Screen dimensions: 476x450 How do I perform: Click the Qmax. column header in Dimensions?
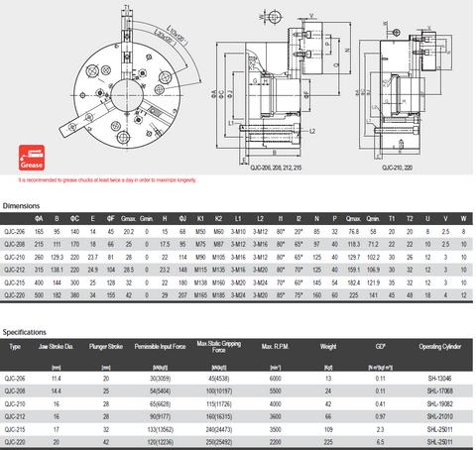tap(353, 219)
